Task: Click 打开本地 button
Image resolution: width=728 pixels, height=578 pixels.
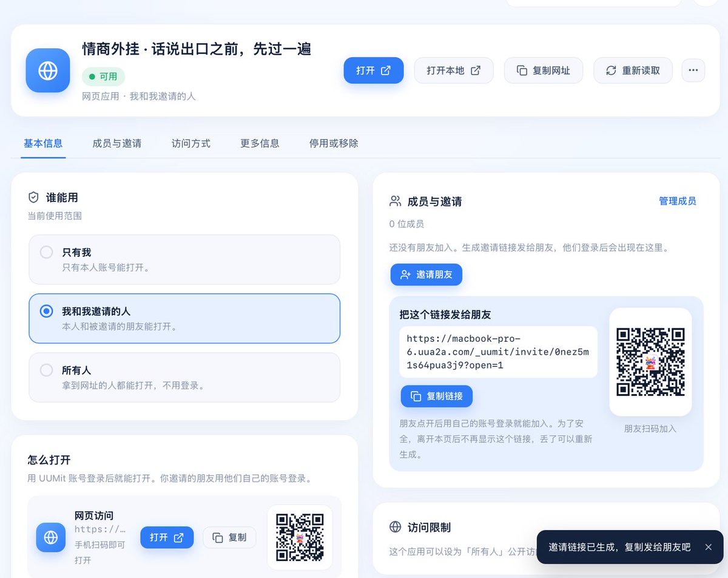Action: pyautogui.click(x=454, y=70)
